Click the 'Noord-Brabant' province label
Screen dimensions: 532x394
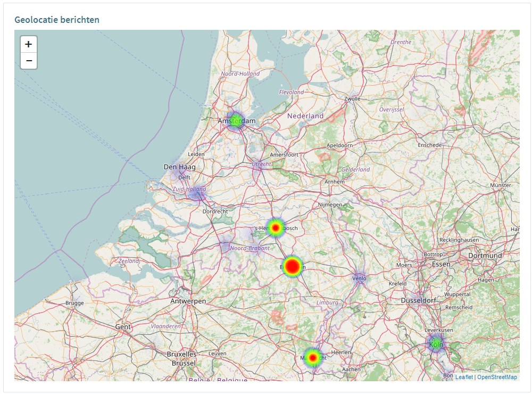pyautogui.click(x=250, y=248)
